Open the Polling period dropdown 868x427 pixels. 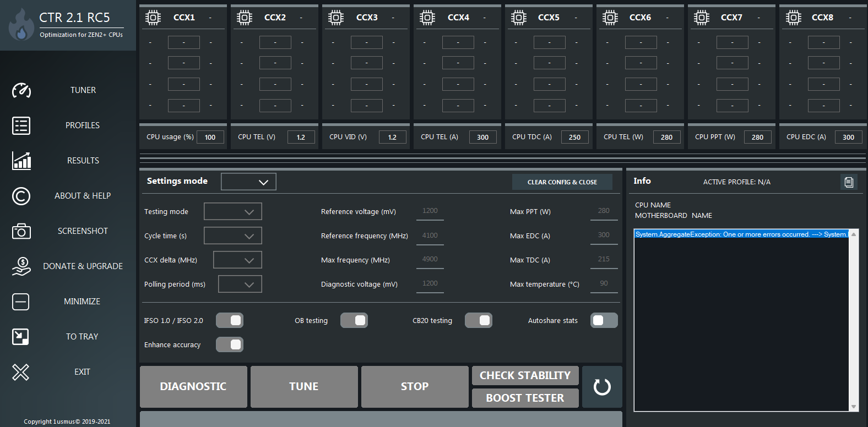(x=240, y=284)
